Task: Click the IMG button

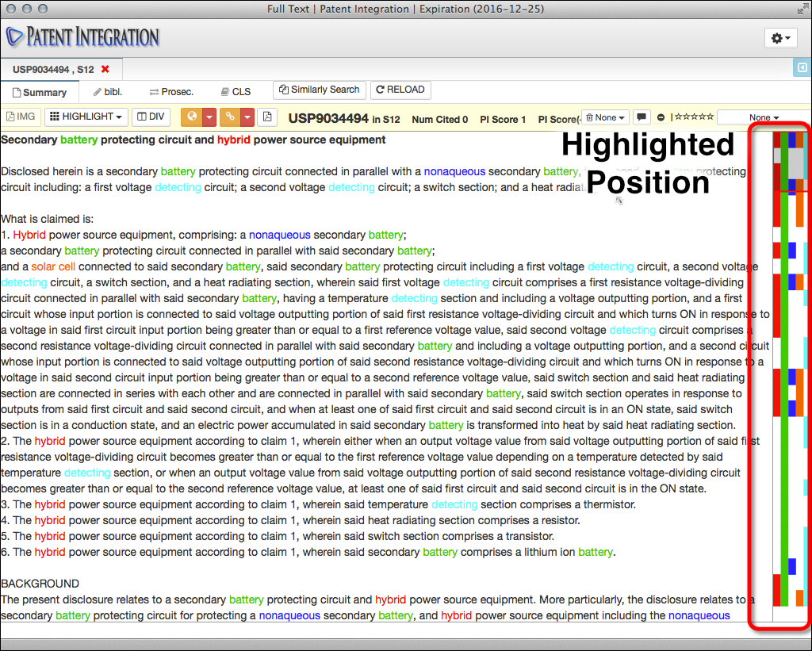Action: 21,117
